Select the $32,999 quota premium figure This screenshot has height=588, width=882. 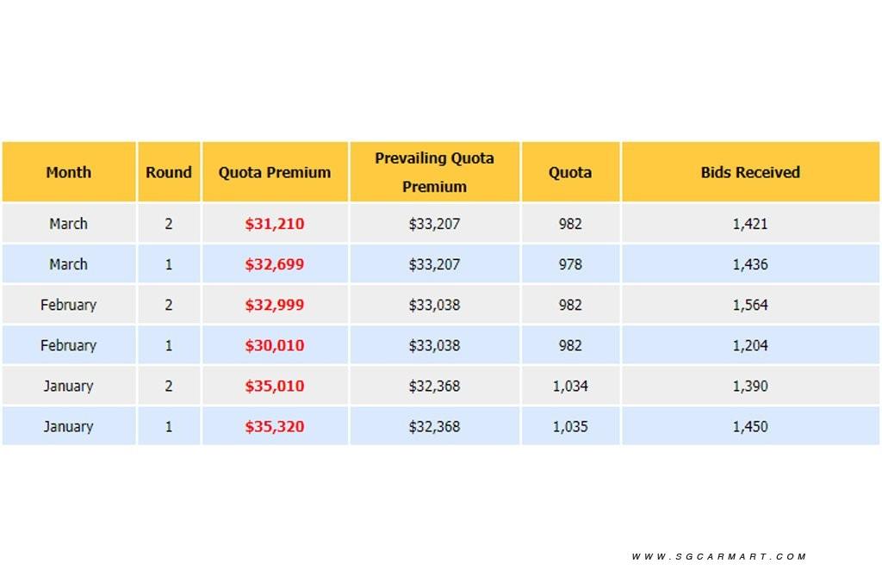(275, 305)
